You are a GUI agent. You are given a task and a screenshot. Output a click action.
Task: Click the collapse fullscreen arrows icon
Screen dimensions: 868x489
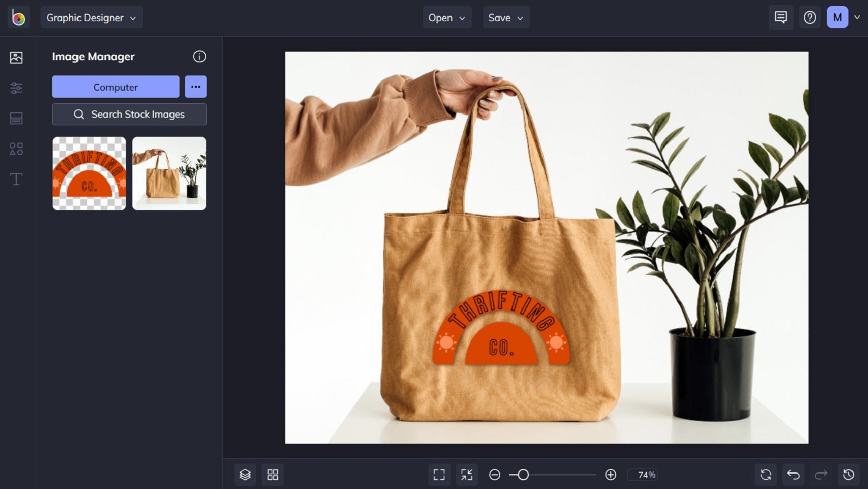pyautogui.click(x=467, y=474)
